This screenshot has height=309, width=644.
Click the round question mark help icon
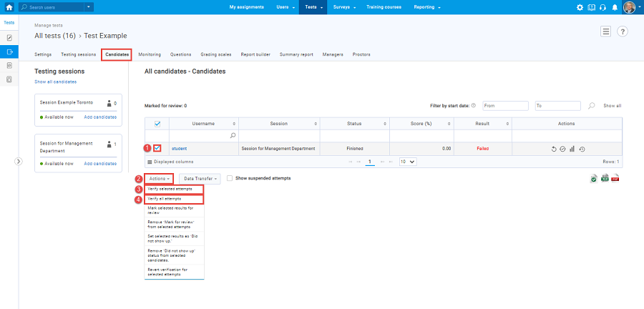coord(623,31)
